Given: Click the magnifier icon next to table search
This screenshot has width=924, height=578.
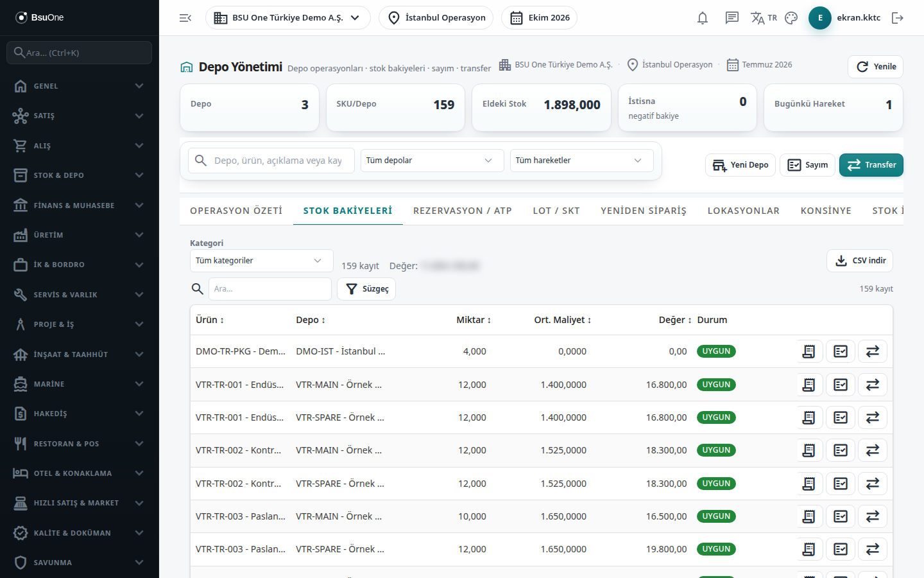Looking at the screenshot, I should coord(198,289).
